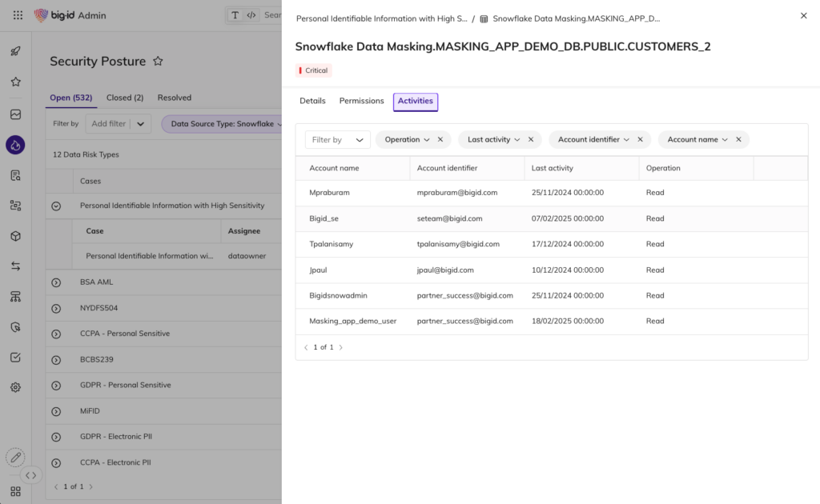Screen dimensions: 820x504
Task: Favorite Security Posture with star icon
Action: [159, 62]
